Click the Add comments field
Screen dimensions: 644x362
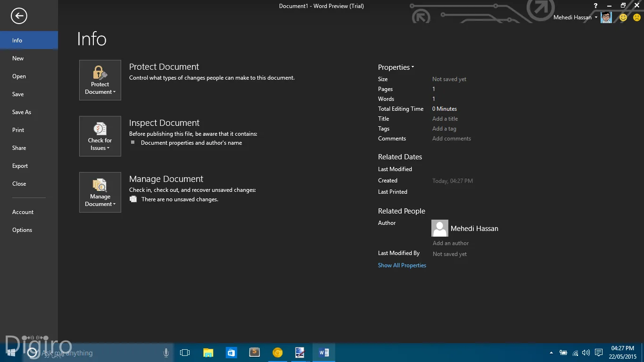(x=452, y=139)
